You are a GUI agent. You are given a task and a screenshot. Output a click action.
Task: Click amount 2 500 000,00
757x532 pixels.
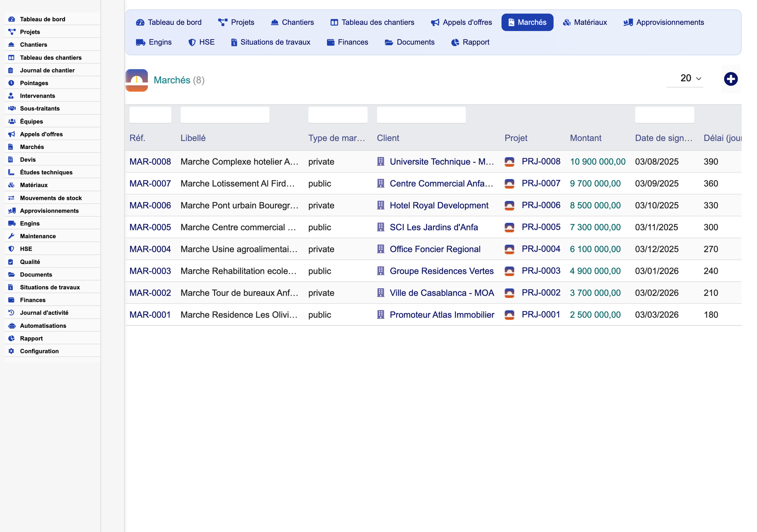tap(595, 315)
